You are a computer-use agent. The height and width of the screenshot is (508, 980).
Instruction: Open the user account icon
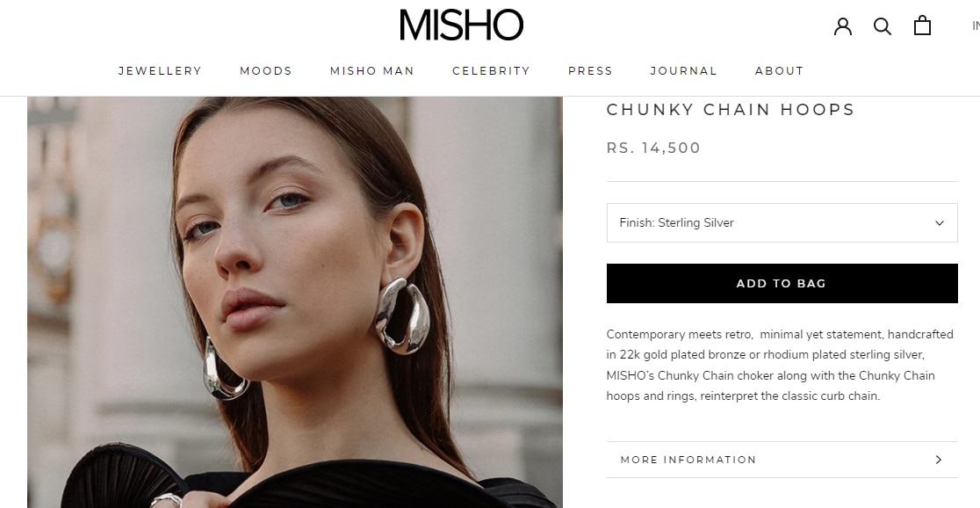842,25
